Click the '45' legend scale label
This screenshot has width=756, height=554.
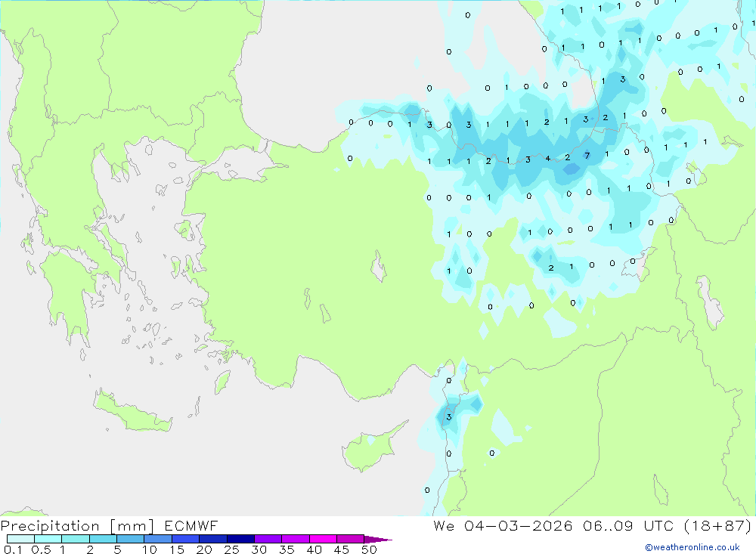click(342, 549)
